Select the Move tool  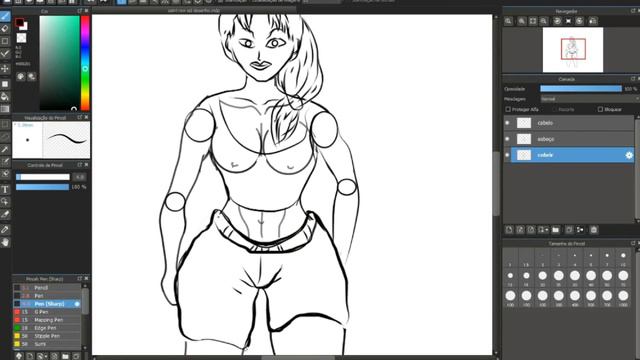(5, 68)
